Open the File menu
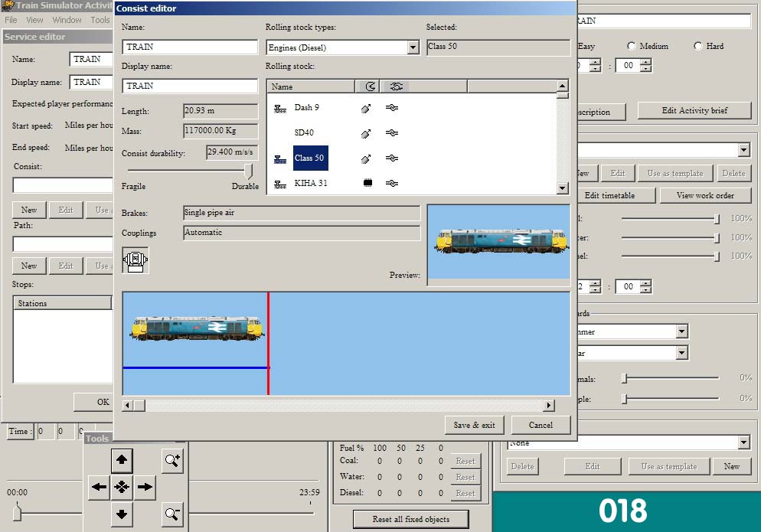 click(11, 20)
